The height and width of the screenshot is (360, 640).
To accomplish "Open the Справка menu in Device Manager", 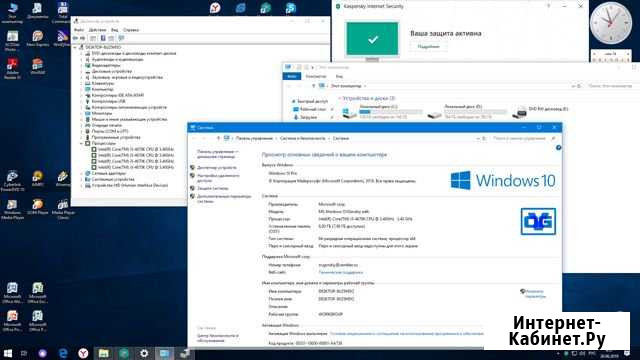I will pos(131,30).
